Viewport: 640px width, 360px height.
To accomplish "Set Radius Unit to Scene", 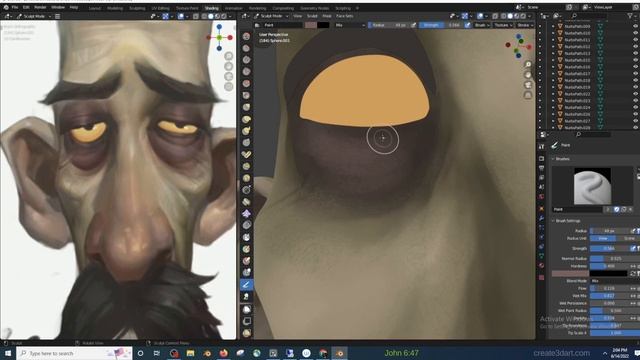I will coord(629,238).
